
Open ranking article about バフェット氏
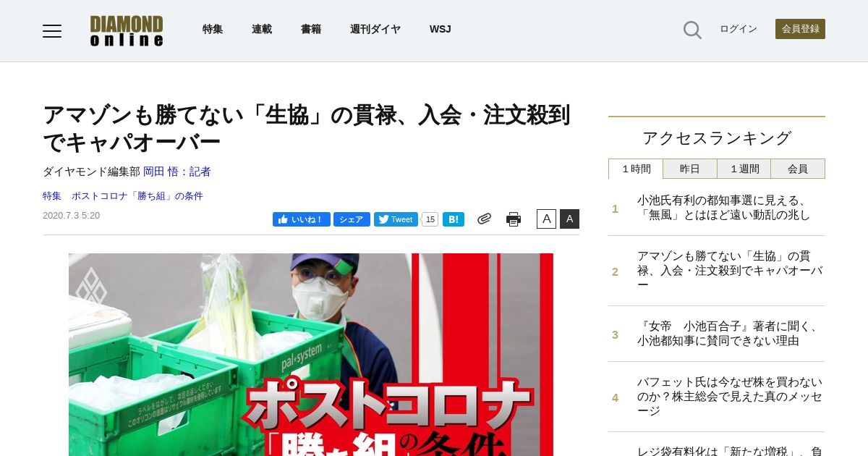730,397
